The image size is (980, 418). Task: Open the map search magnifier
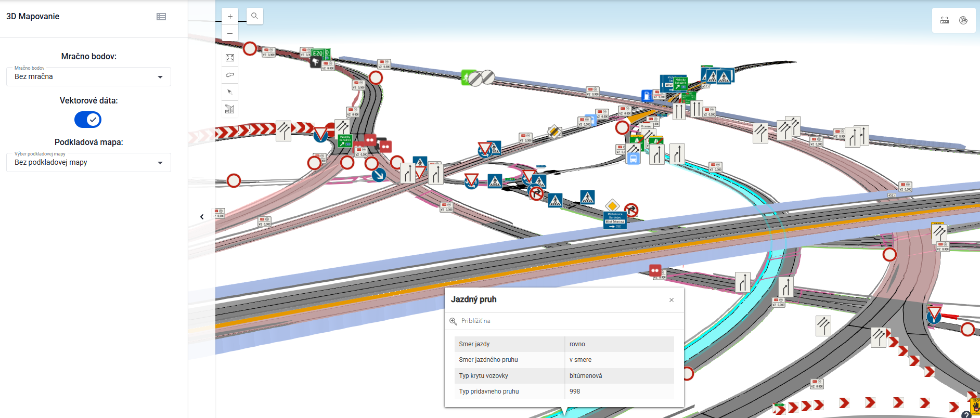tap(254, 16)
